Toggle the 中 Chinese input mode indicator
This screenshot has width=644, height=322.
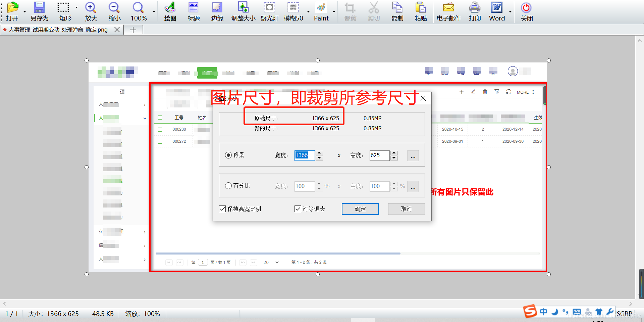click(543, 312)
